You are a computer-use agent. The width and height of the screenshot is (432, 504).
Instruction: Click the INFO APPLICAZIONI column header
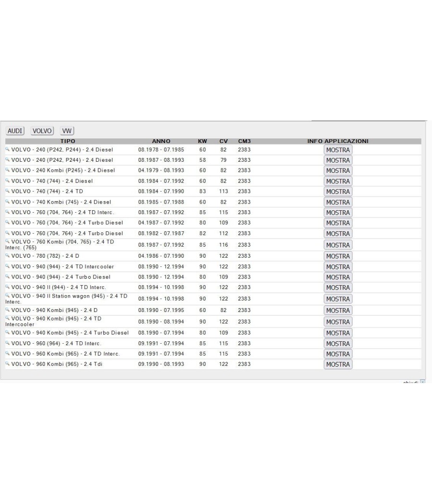tap(338, 141)
